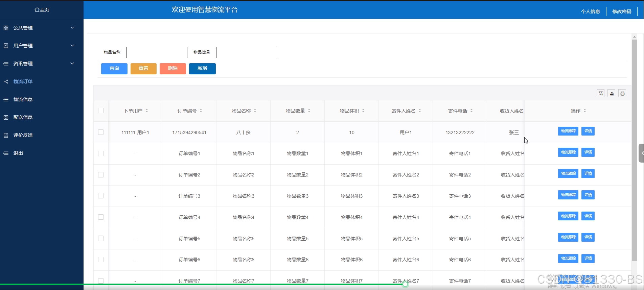Open the column filter icon in table toolbar

[601, 93]
